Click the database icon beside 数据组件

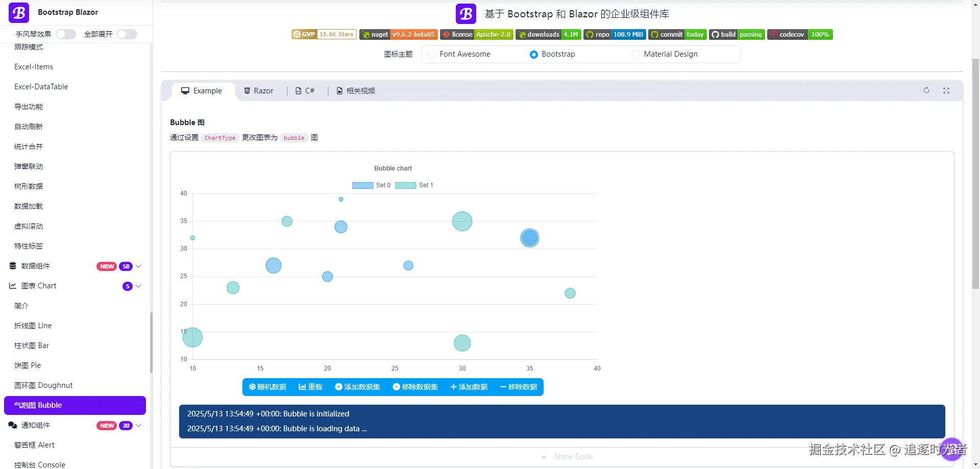[13, 266]
